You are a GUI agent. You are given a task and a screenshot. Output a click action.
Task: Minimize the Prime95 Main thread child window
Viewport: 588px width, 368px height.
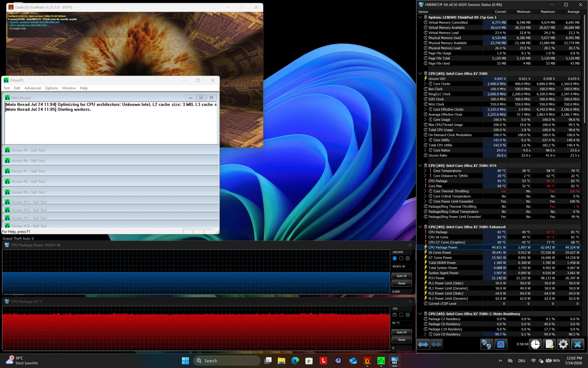pos(191,98)
